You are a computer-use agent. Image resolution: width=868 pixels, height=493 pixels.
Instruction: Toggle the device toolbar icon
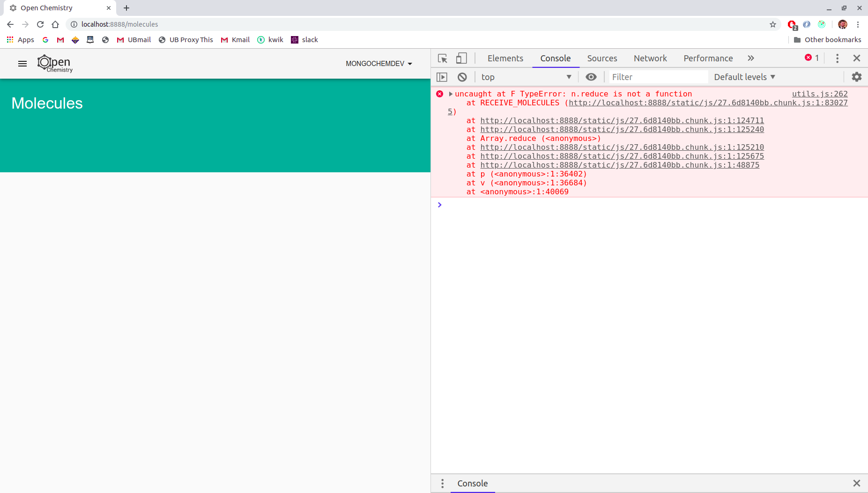(461, 58)
